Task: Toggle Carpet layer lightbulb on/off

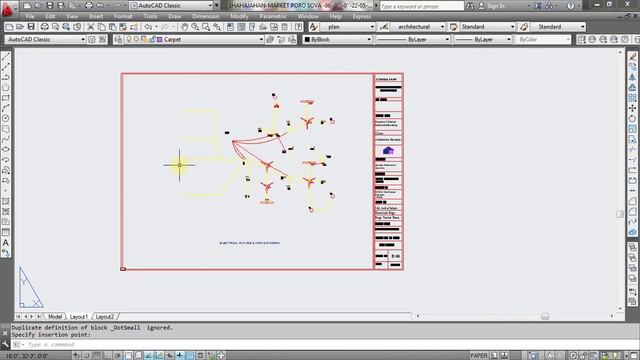Action: (129, 40)
